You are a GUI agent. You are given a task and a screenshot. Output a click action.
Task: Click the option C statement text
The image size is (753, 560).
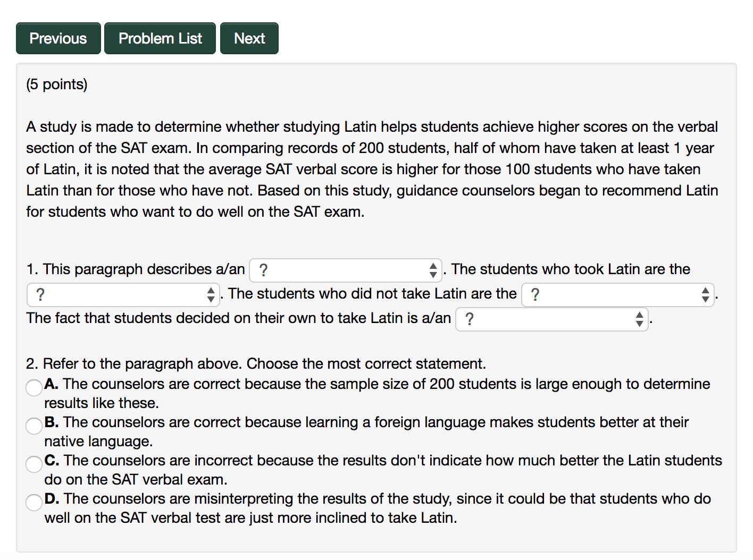pyautogui.click(x=383, y=470)
